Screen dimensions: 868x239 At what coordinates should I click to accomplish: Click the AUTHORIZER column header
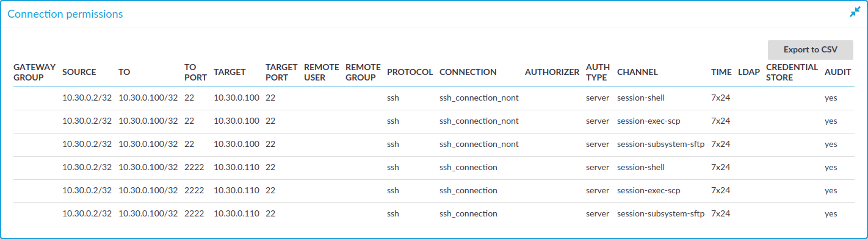[x=552, y=72]
